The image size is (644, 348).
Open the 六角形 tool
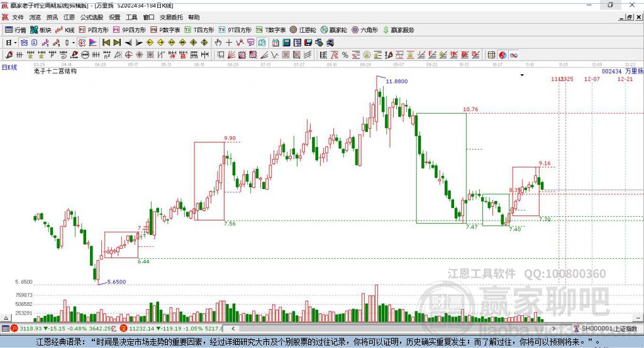[x=365, y=30]
